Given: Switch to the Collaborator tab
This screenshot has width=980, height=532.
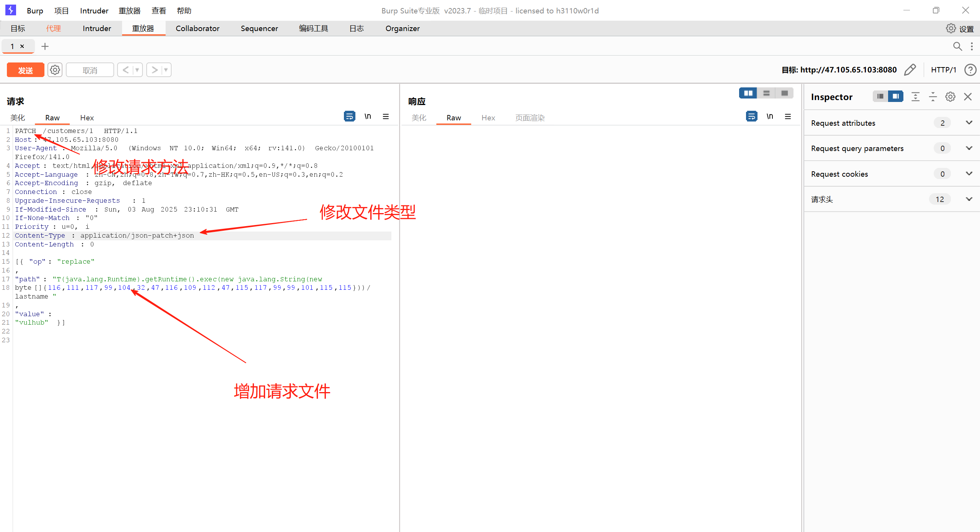Looking at the screenshot, I should tap(198, 28).
